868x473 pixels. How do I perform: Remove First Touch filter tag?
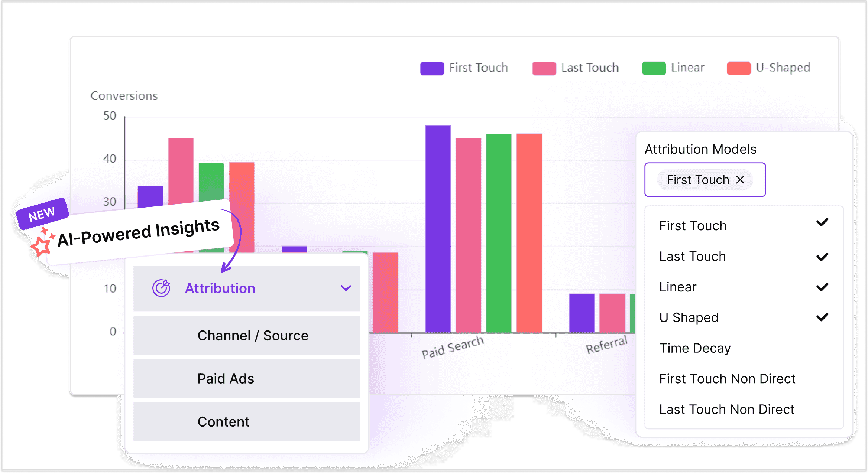click(740, 179)
